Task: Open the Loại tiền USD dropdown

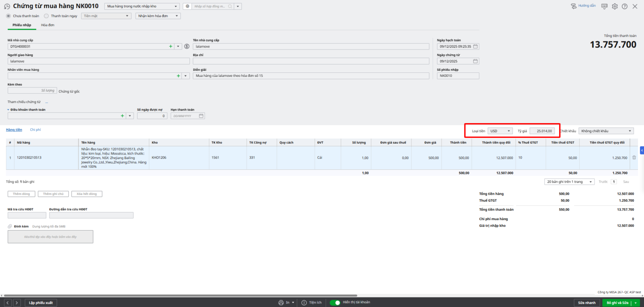Action: point(500,131)
